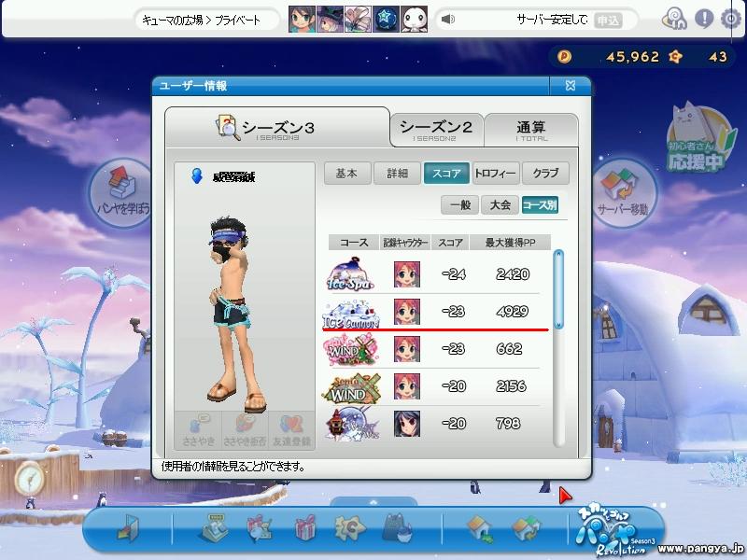Click the ささやき拒否 block whisper button

[x=245, y=430]
